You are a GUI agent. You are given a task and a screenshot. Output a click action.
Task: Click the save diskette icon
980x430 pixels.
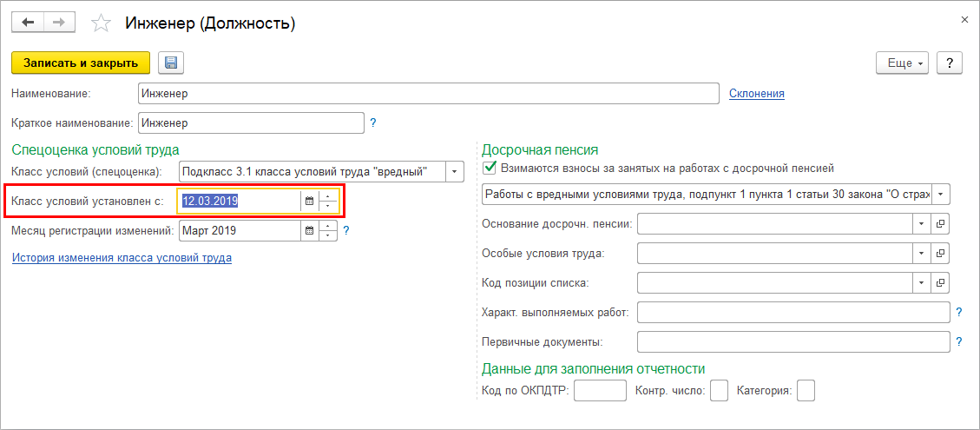170,63
